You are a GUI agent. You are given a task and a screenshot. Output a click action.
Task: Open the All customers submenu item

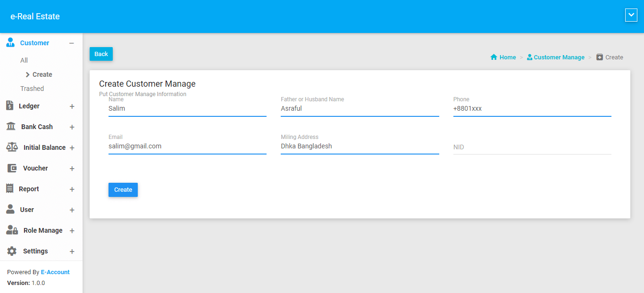pyautogui.click(x=24, y=60)
